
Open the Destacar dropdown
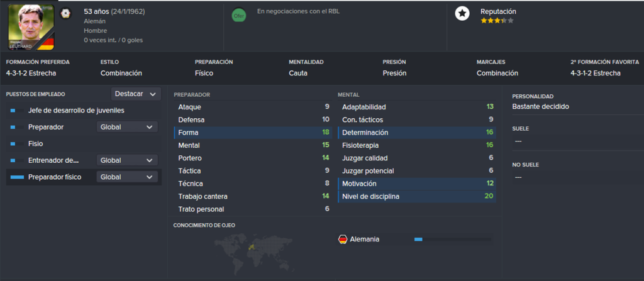tap(136, 94)
